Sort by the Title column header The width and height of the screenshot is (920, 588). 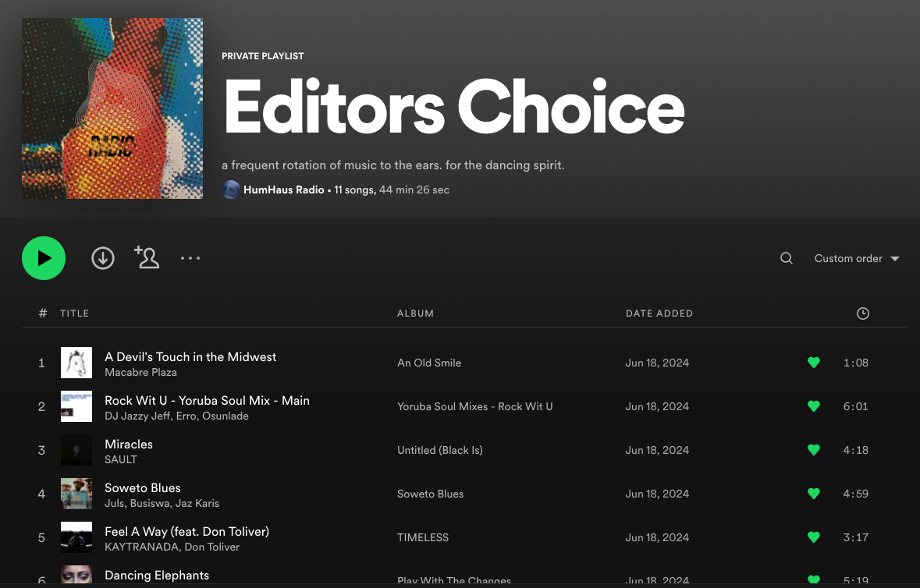pyautogui.click(x=75, y=313)
